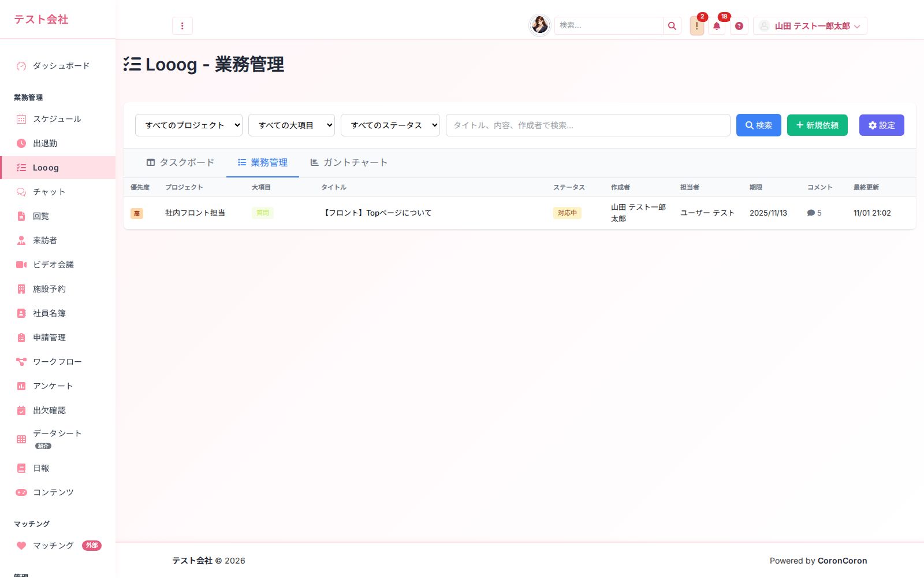
Task: Expand the すべての大項目 dropdown
Action: (292, 125)
